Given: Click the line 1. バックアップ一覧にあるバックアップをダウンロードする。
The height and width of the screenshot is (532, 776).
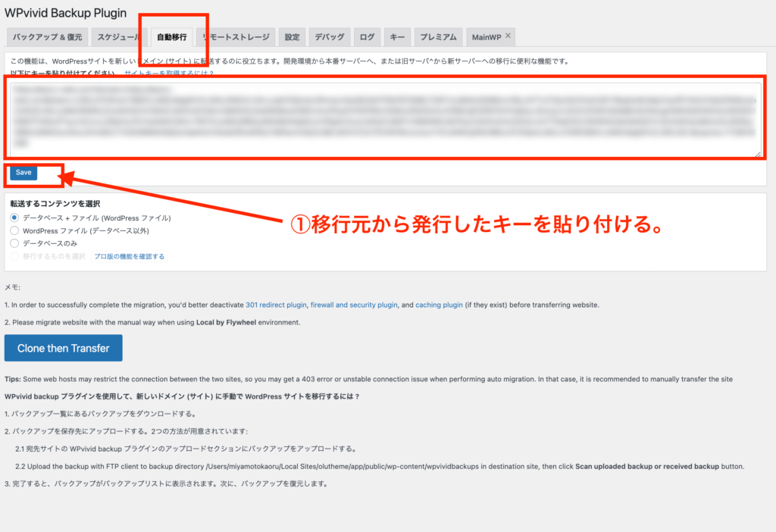Looking at the screenshot, I should 102,414.
